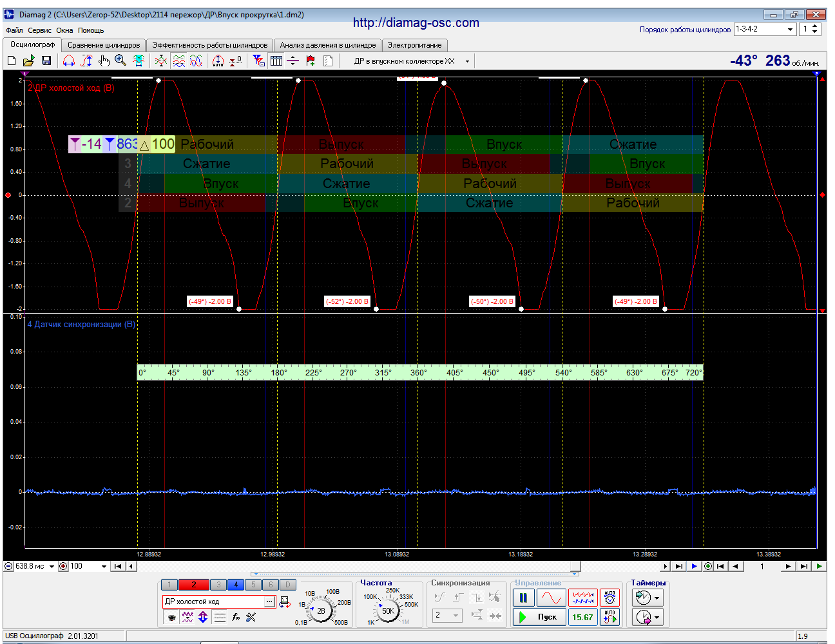The width and height of the screenshot is (835, 644).
Task: Open the cylinder firing order dropdown
Action: [x=790, y=29]
